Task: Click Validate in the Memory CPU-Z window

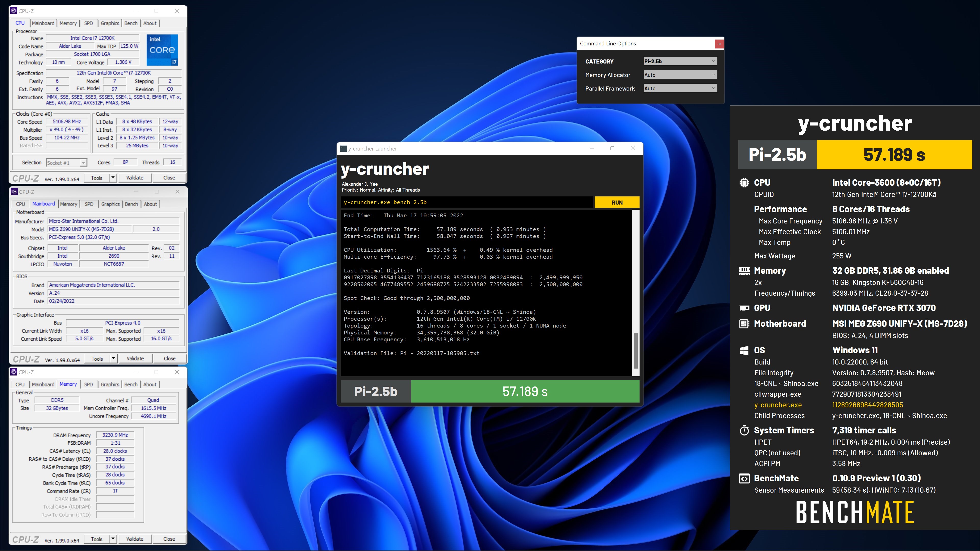Action: pos(135,539)
